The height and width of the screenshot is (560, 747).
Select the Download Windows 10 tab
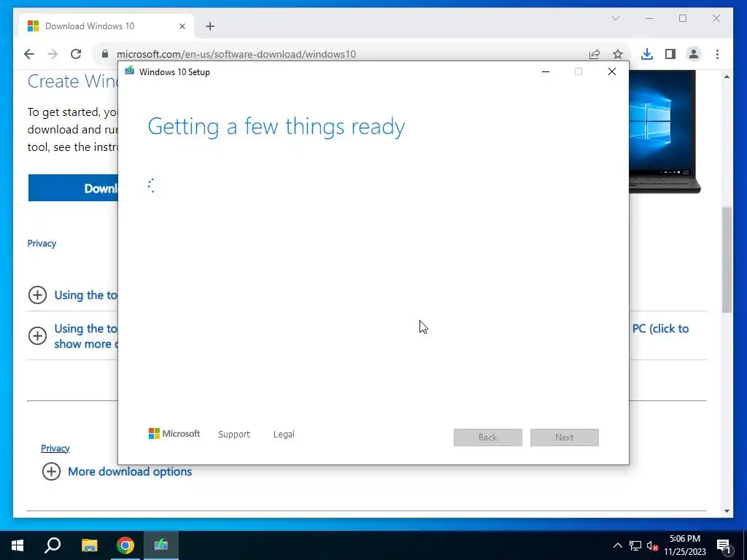[107, 26]
